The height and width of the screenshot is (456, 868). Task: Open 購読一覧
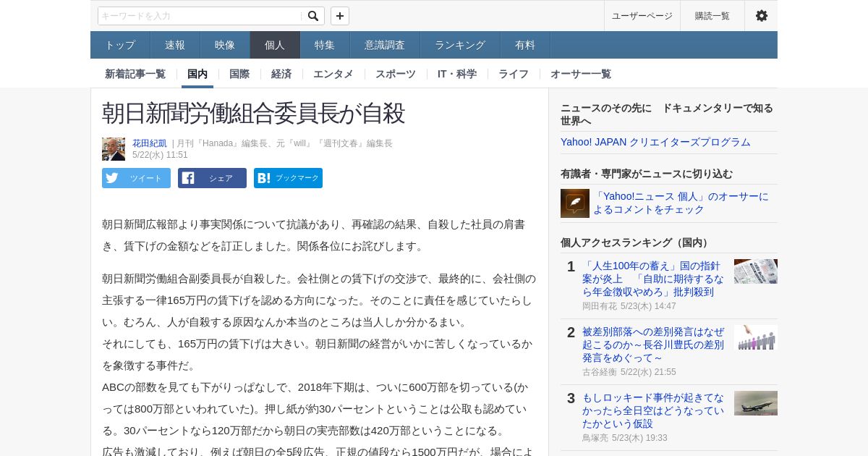pos(712,16)
